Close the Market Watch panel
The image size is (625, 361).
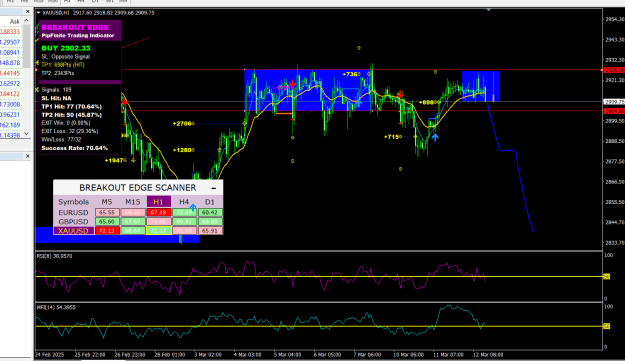click(x=28, y=12)
